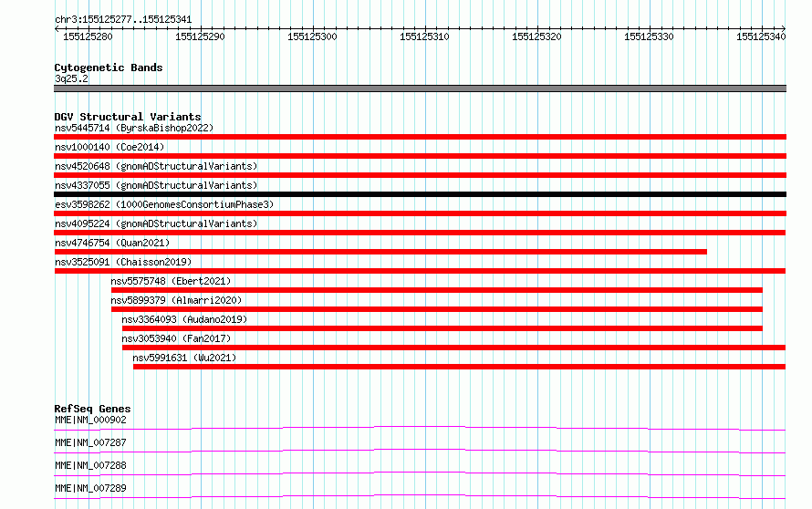Click ruler tick label 155125280

click(88, 36)
